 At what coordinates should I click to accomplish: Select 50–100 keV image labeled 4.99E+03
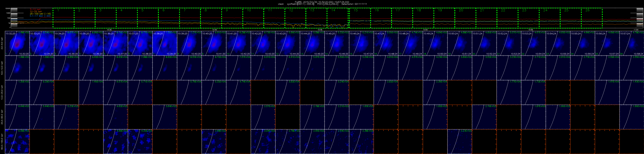(x=116, y=141)
